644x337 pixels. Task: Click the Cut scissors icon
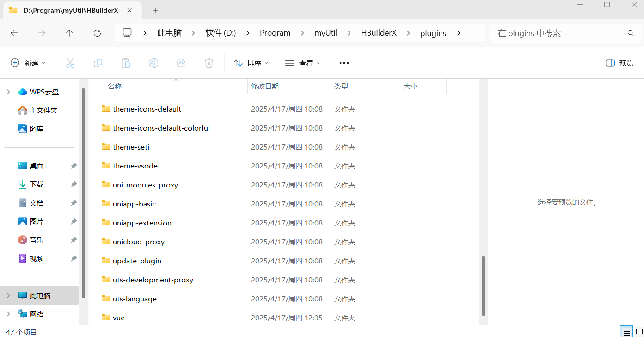(70, 63)
